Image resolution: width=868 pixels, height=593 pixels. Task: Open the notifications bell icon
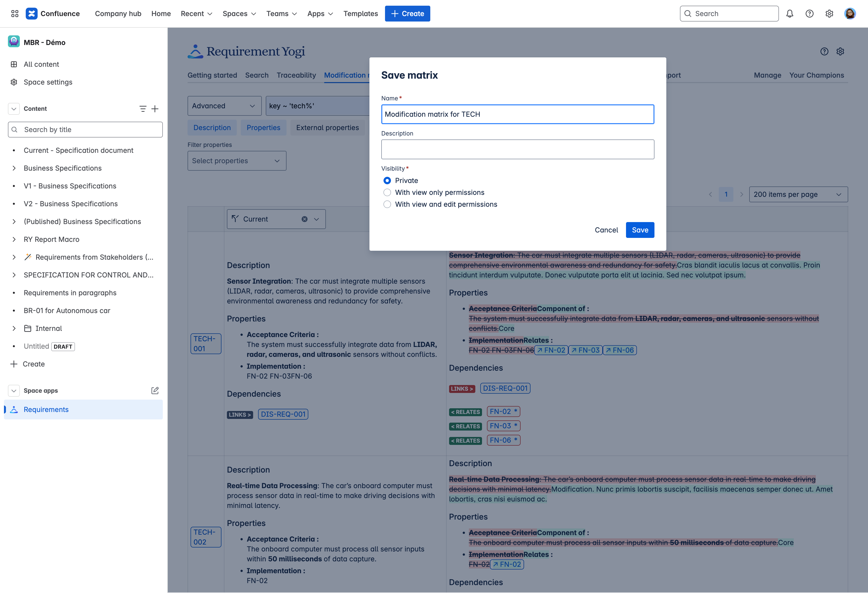(x=790, y=14)
